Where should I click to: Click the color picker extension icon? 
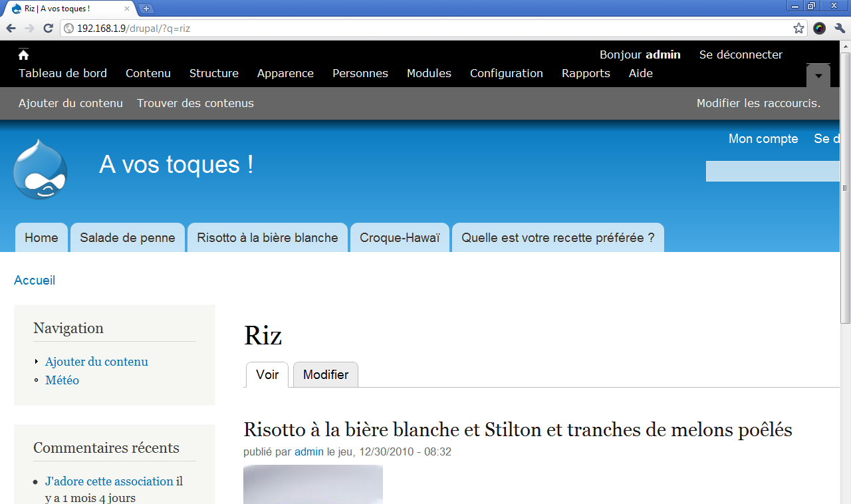819,29
